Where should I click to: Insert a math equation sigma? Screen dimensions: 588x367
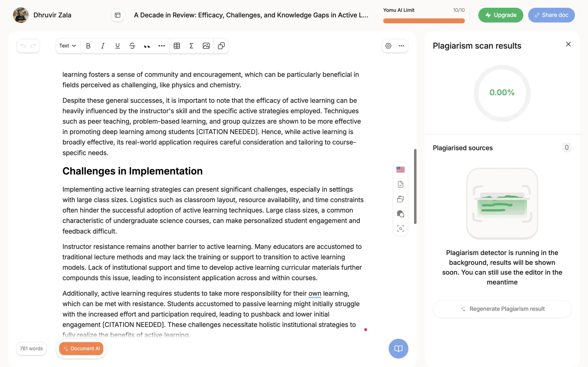(192, 46)
